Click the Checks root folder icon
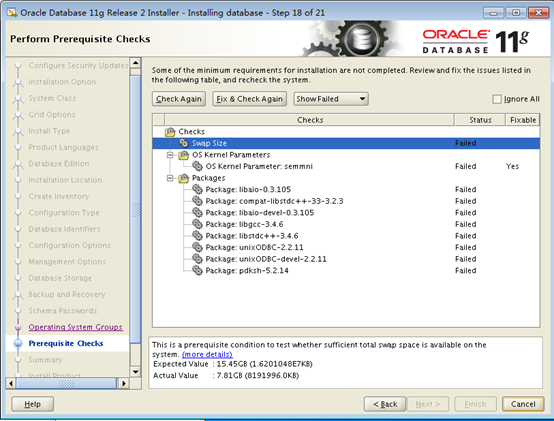554x421 pixels. [170, 132]
